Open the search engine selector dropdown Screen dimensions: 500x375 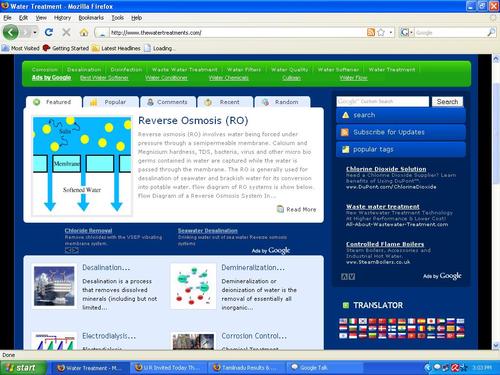pyautogui.click(x=407, y=32)
